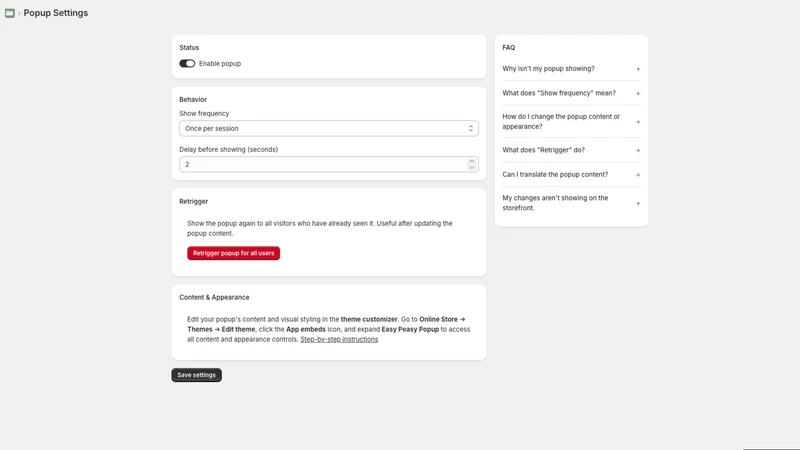Decrease delay with the stepper down arrow

[471, 167]
